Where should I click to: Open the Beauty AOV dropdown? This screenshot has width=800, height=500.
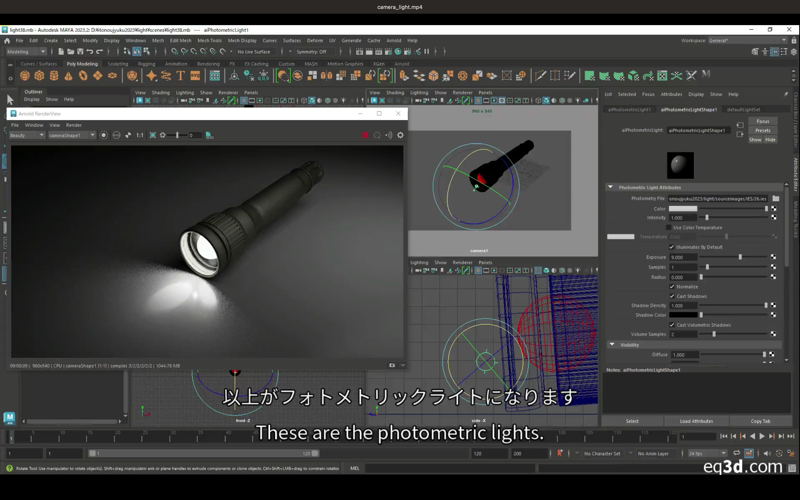click(x=27, y=135)
